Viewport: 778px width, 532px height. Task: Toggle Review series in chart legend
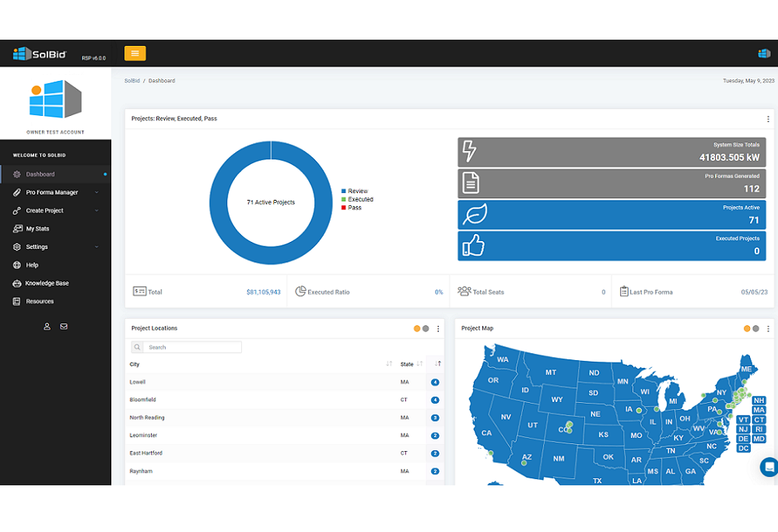tap(355, 191)
